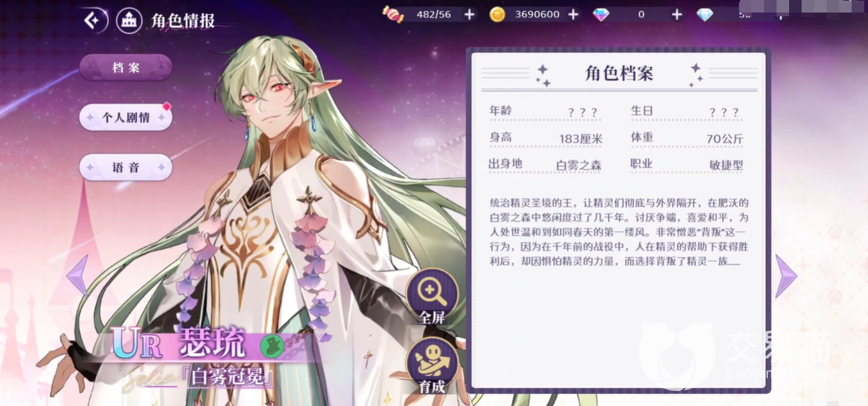868x406 pixels.
Task: Tap the blue diamond icon
Action: (x=705, y=14)
